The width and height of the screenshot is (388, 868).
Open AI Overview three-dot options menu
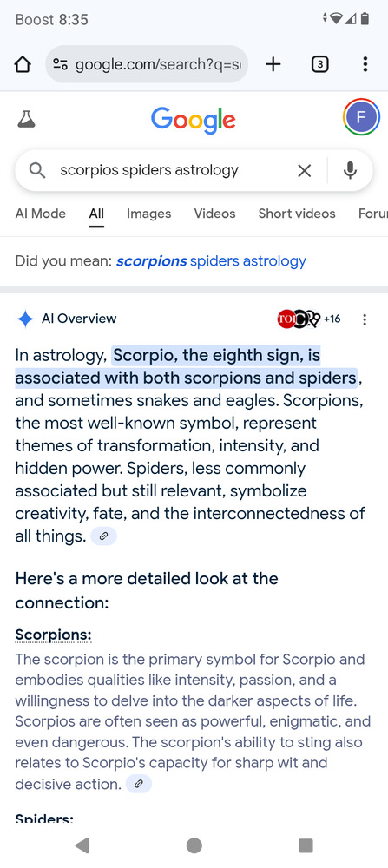point(365,319)
